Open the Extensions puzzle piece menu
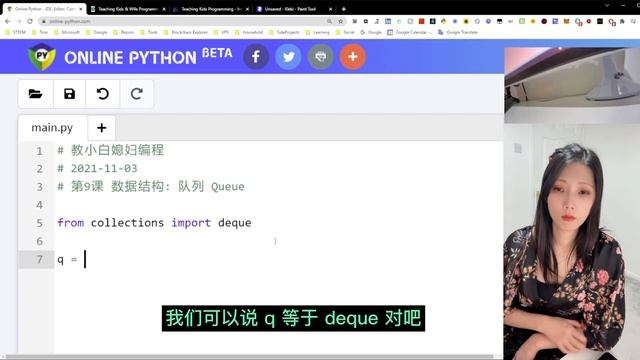The height and width of the screenshot is (360, 640). pos(622,21)
